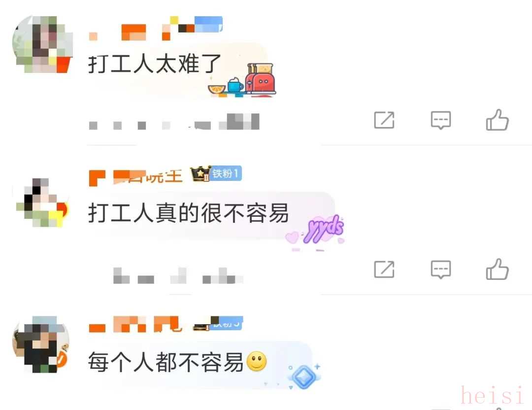Open username above "每个人都不容易" comment
The height and width of the screenshot is (410, 532).
[x=136, y=324]
